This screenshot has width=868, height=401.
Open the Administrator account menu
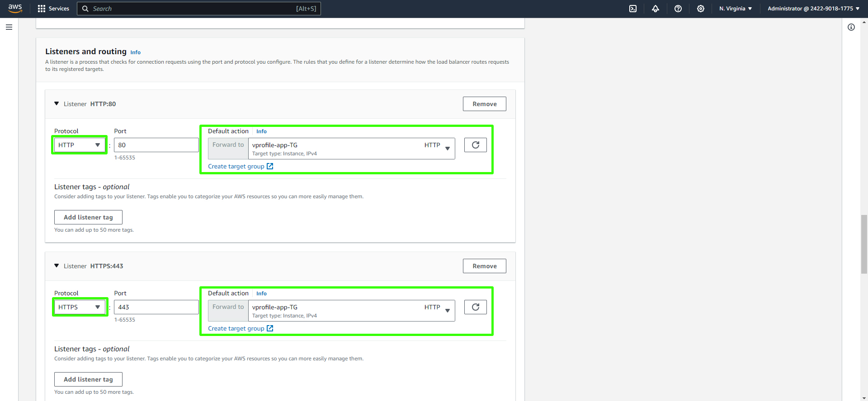pyautogui.click(x=813, y=9)
